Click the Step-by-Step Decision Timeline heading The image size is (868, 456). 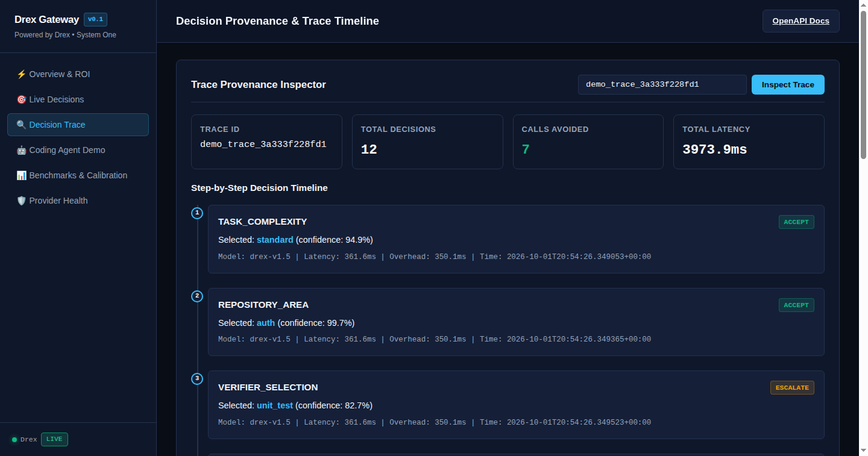click(259, 188)
